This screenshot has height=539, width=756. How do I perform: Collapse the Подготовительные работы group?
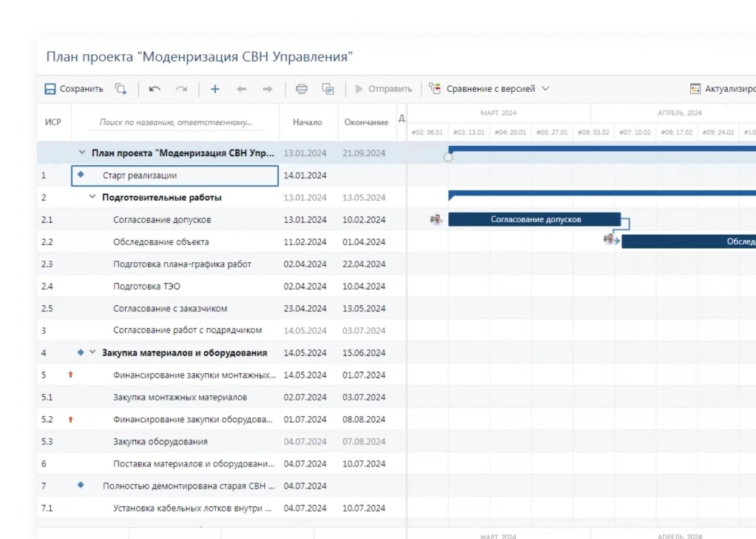click(92, 198)
